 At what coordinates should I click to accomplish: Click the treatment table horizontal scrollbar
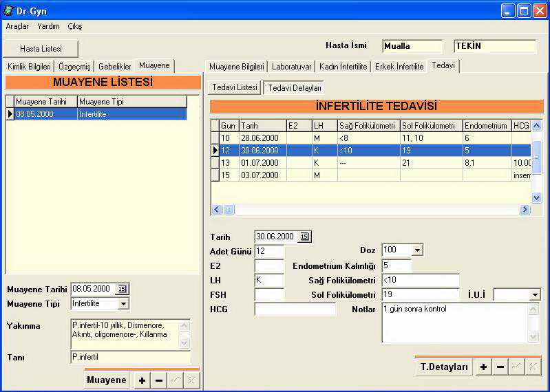(x=372, y=209)
